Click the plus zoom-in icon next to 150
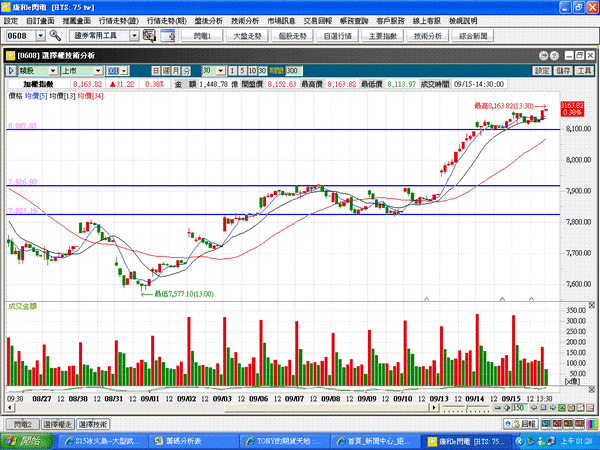Viewport: 600px width, 450px height. [507, 408]
